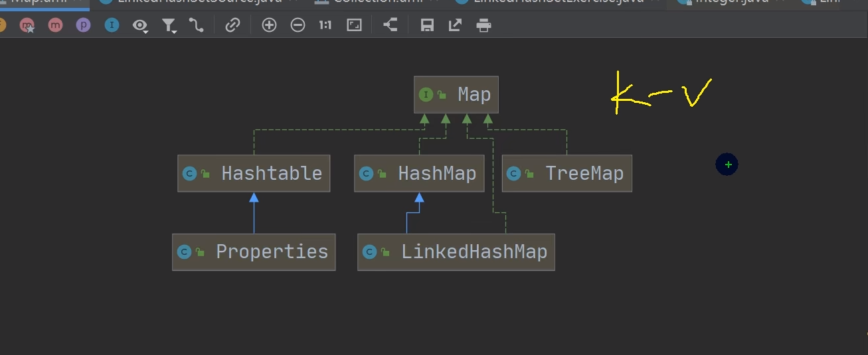868x355 pixels.
Task: Zoom in on the diagram
Action: pyautogui.click(x=269, y=26)
